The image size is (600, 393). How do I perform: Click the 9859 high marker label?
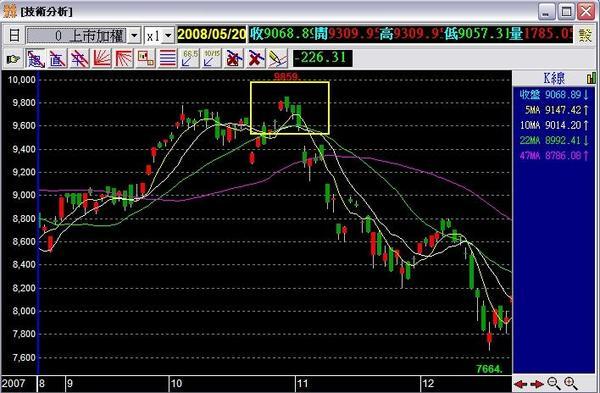pyautogui.click(x=287, y=77)
